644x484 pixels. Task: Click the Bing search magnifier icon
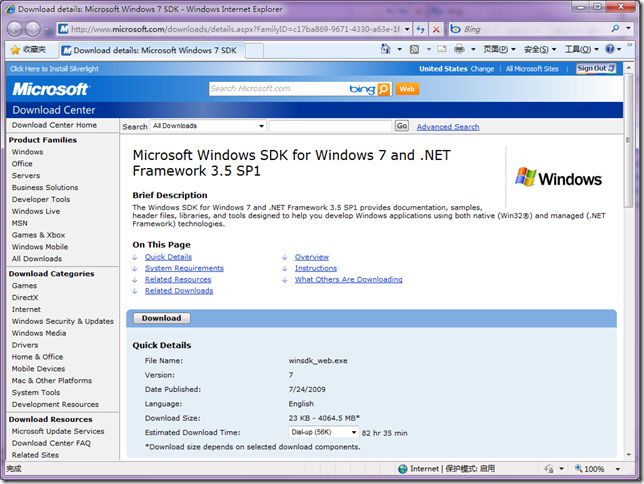615,28
